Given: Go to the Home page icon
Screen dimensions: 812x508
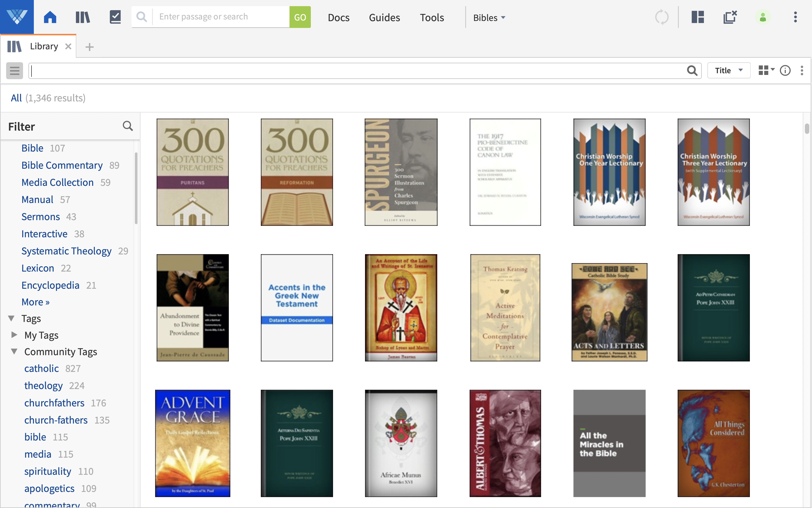Looking at the screenshot, I should pos(50,17).
